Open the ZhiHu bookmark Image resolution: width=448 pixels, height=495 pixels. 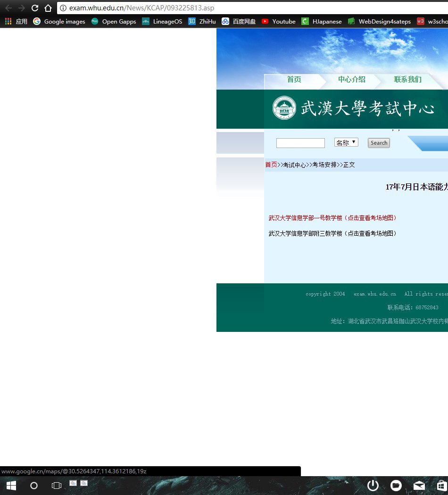(x=203, y=21)
